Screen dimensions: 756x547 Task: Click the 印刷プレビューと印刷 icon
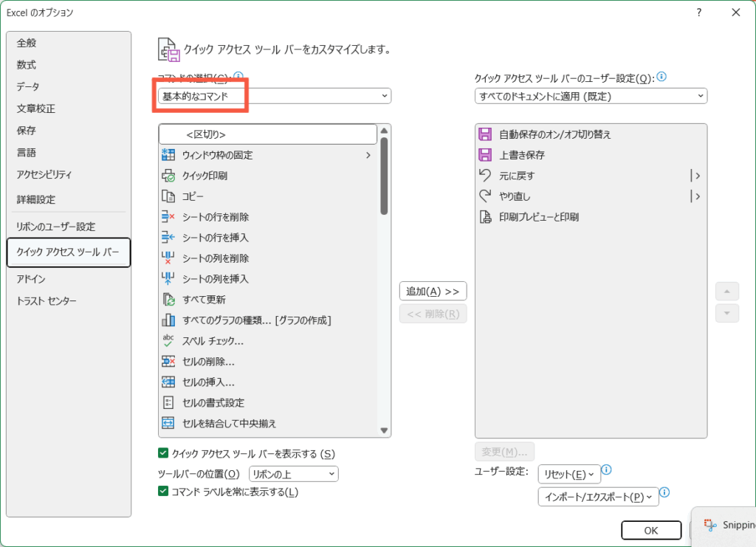tap(485, 217)
